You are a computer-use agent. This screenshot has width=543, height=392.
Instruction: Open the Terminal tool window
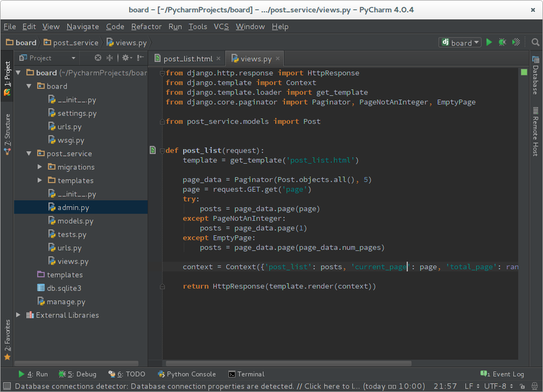click(246, 374)
